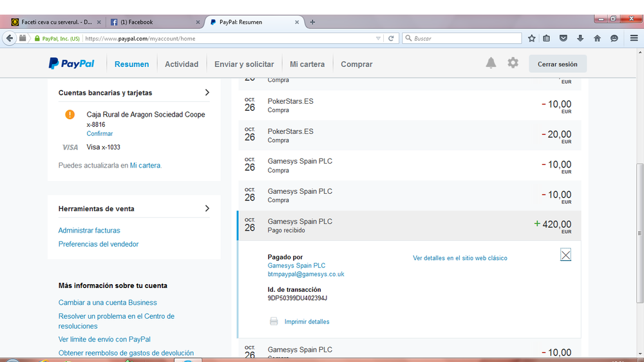Screen dimensions: 644x362
Task: Click the PayPal logo
Action: pyautogui.click(x=71, y=64)
